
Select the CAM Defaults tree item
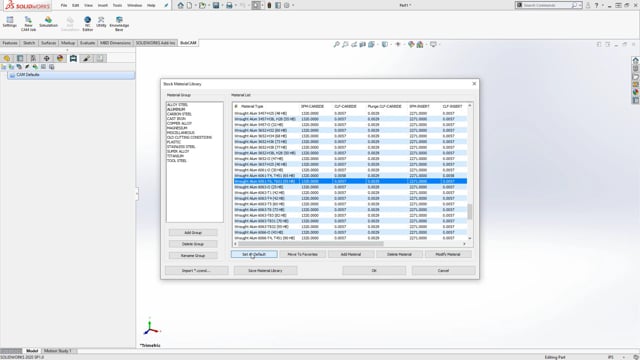click(x=71, y=75)
